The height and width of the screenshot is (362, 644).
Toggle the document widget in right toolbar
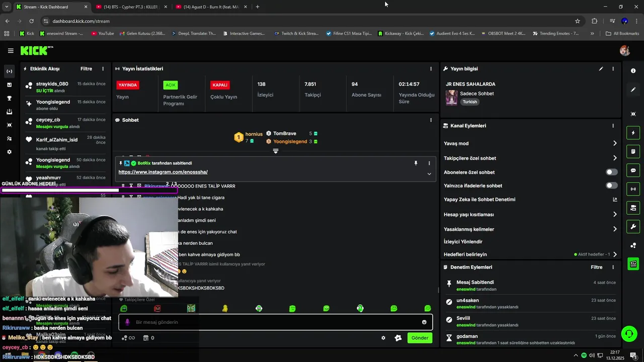tap(633, 151)
